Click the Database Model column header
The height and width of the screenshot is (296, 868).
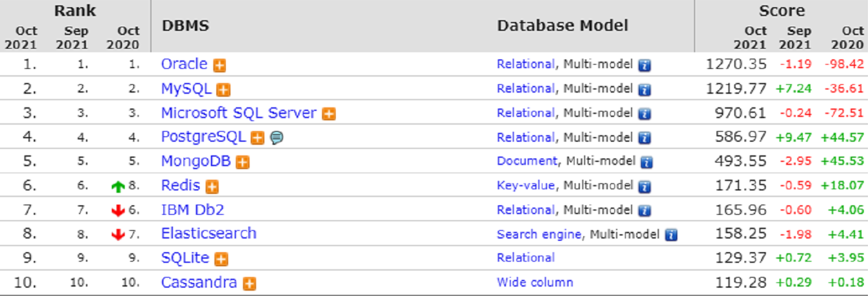click(562, 27)
